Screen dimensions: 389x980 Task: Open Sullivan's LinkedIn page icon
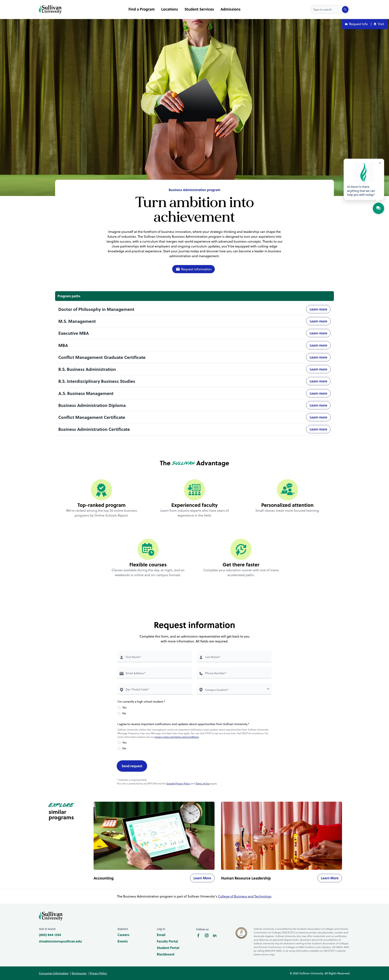click(x=215, y=935)
